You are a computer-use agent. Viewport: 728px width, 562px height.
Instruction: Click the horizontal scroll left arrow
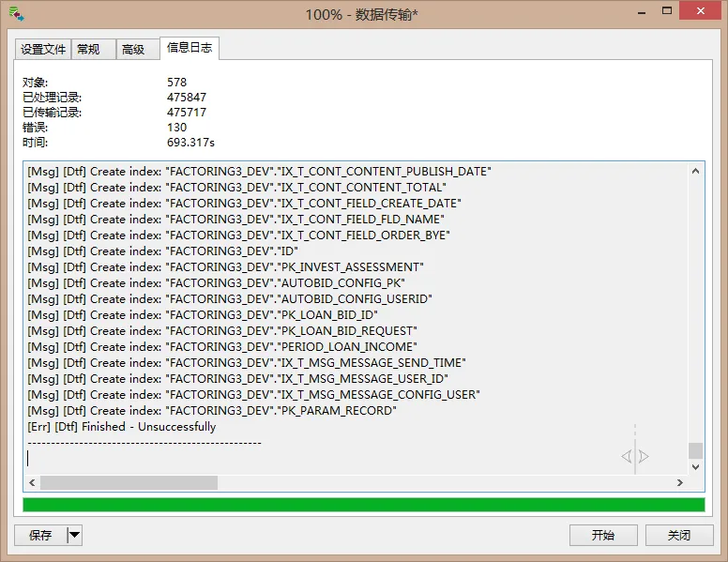[32, 482]
